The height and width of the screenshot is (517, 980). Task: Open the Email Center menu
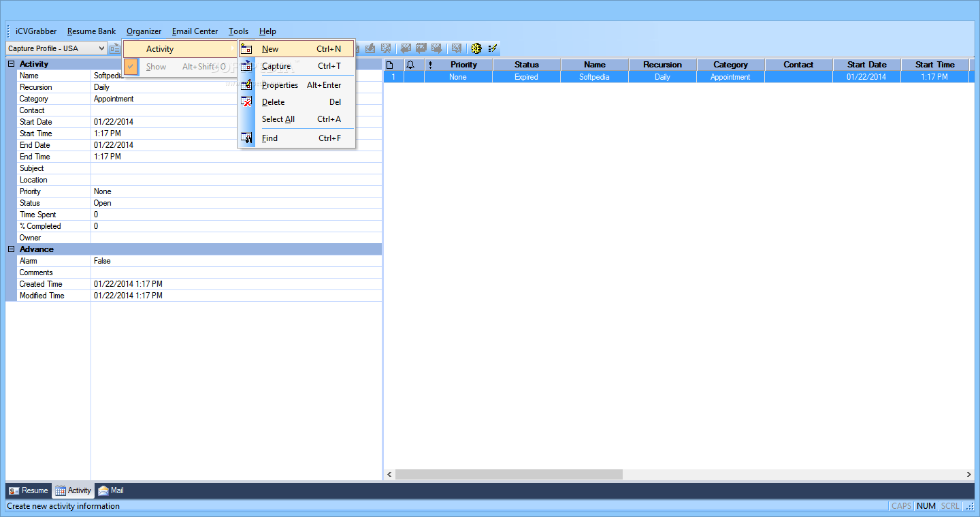click(x=195, y=31)
